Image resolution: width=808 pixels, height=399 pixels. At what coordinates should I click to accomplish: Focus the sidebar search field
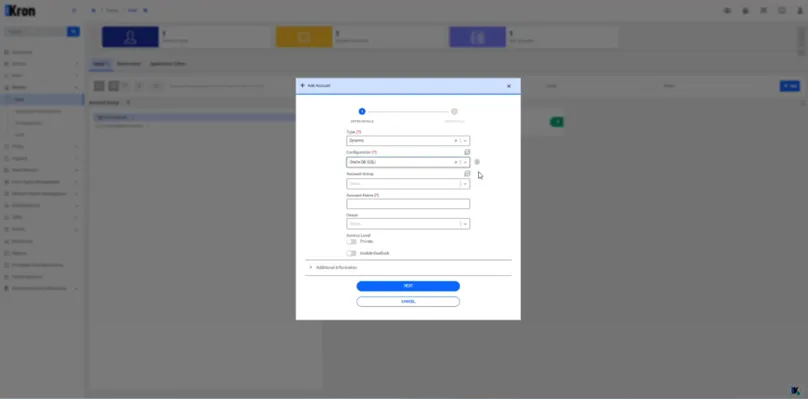[35, 32]
